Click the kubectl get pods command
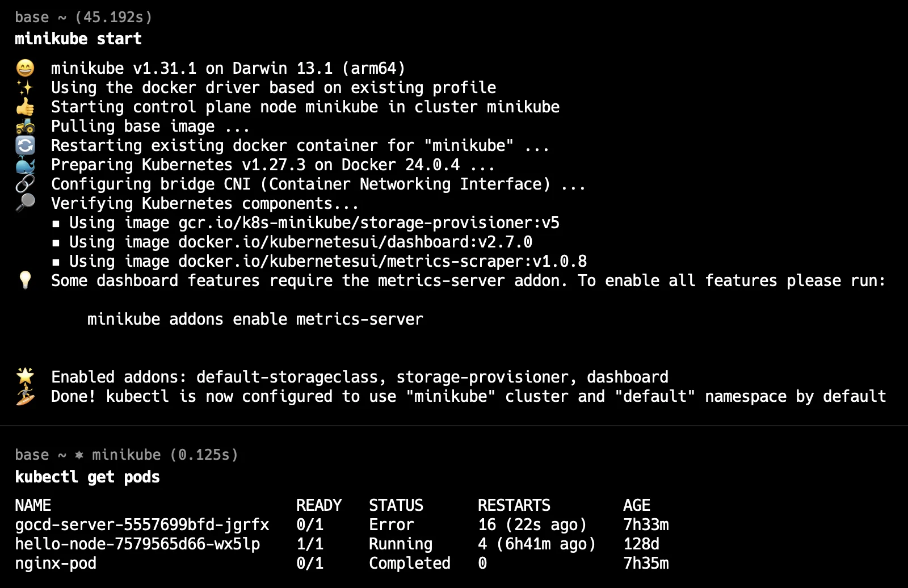This screenshot has height=588, width=908. (87, 477)
